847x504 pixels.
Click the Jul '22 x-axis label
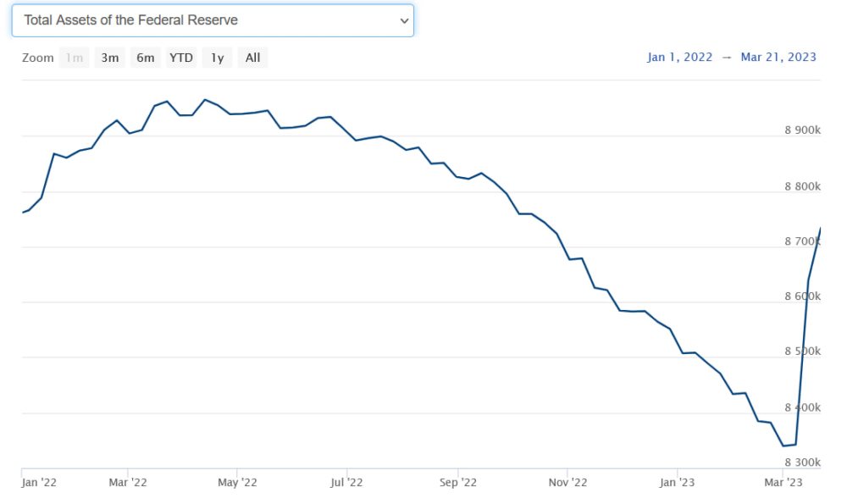(346, 482)
